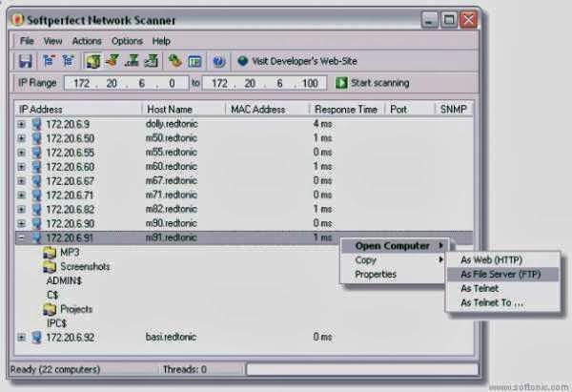
Task: Click the green-yellow refresh arrows toolbar icon
Action: pyautogui.click(x=174, y=61)
